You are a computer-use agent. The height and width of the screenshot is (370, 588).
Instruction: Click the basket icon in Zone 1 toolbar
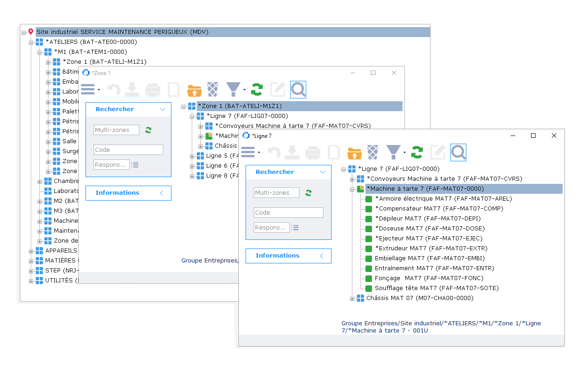213,90
